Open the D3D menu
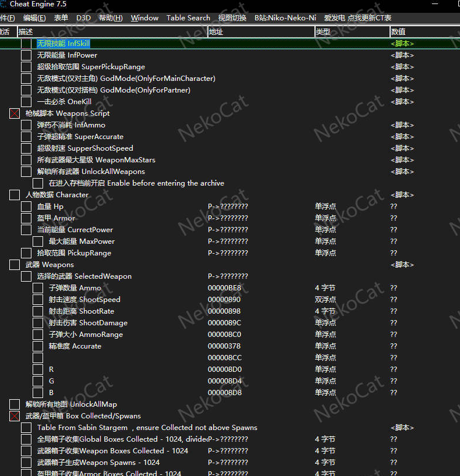The width and height of the screenshot is (460, 476). [x=83, y=18]
